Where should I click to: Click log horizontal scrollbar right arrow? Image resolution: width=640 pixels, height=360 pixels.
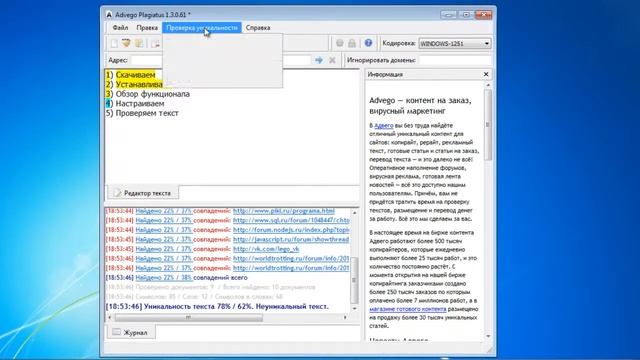(345, 317)
